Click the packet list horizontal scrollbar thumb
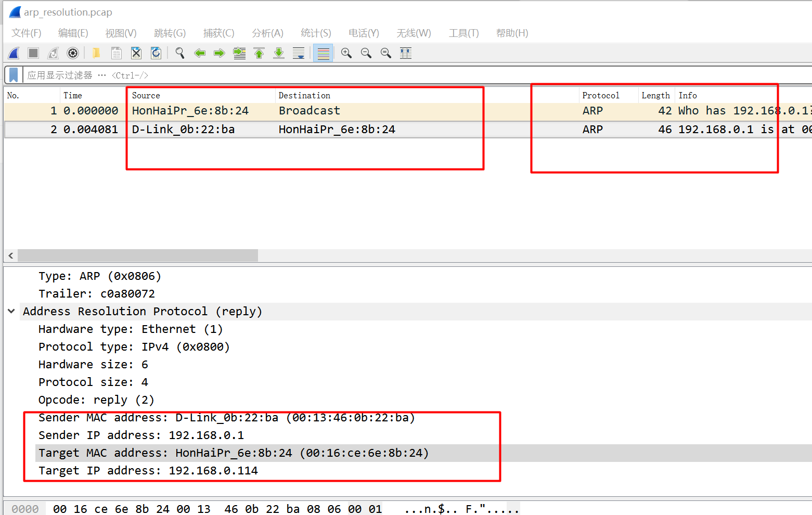 coord(138,255)
